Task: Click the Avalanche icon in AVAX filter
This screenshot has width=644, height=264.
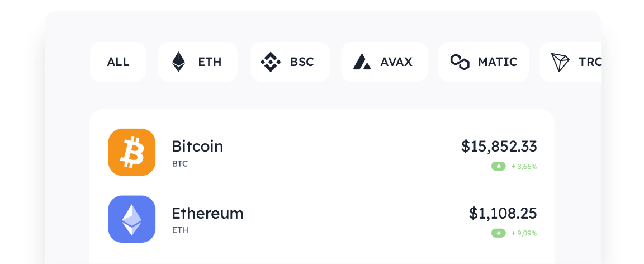Action: click(x=362, y=62)
